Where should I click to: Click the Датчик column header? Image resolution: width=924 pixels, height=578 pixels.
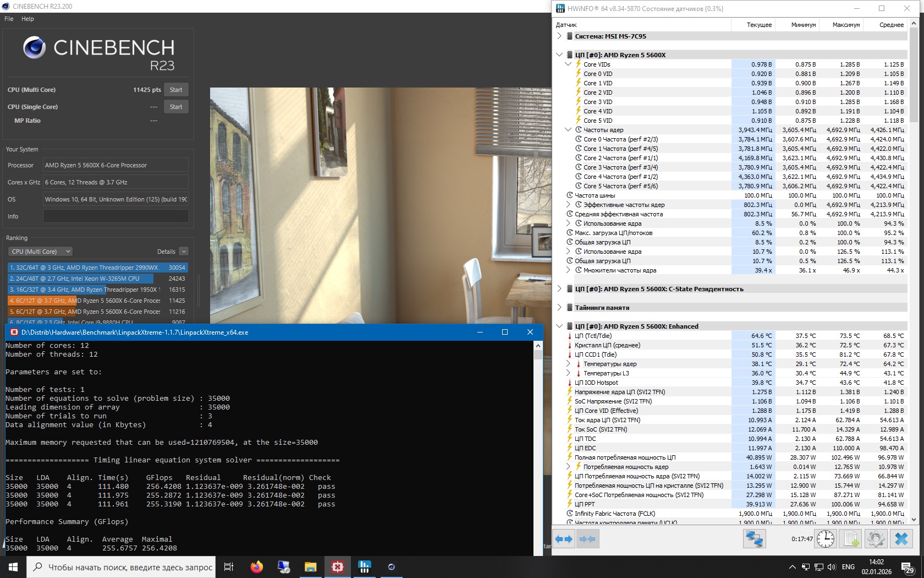point(642,25)
